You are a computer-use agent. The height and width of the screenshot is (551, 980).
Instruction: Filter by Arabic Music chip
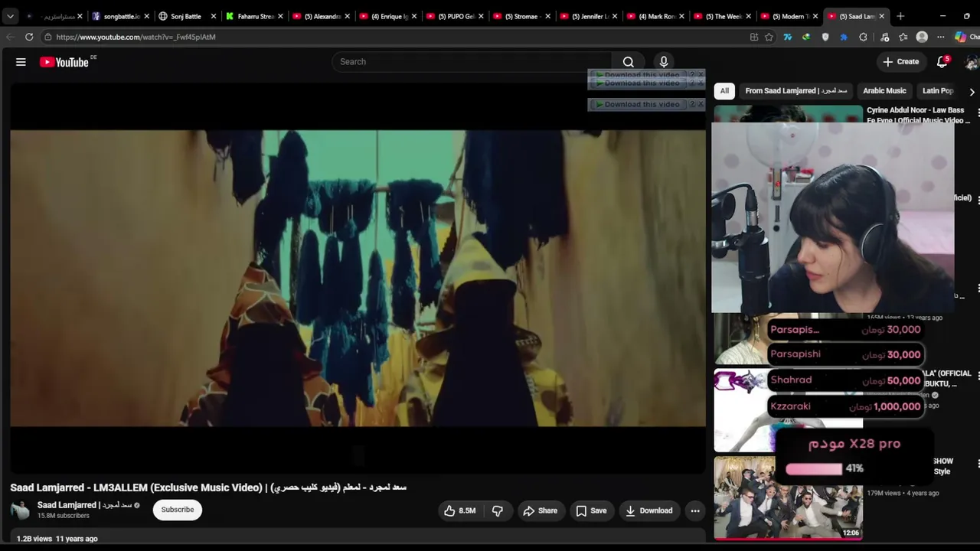[x=884, y=91]
